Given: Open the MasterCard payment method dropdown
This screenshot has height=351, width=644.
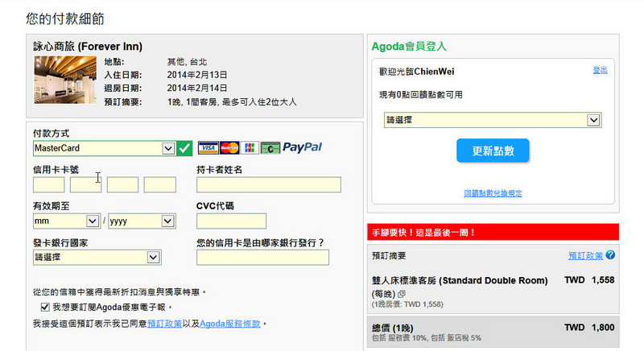Looking at the screenshot, I should [105, 148].
